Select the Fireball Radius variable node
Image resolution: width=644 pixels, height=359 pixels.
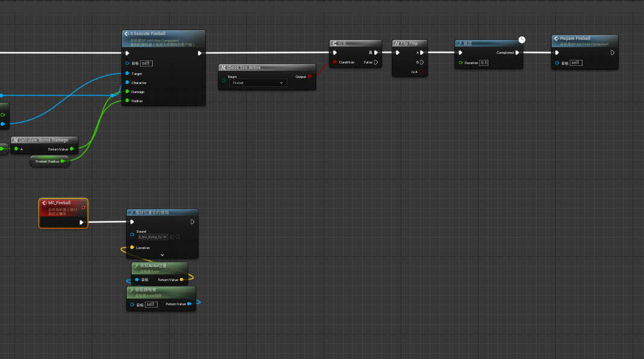49,161
